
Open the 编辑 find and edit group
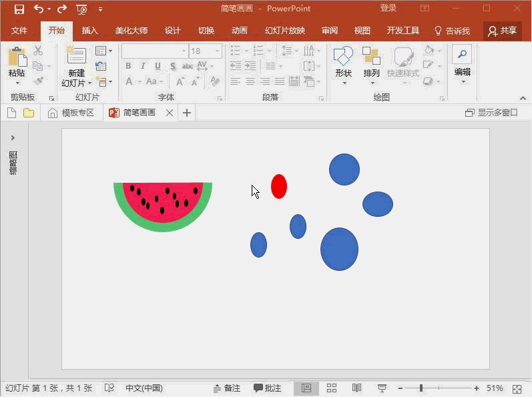coord(462,65)
